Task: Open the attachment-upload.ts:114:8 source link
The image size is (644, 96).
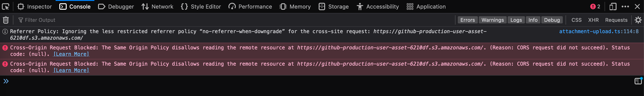Action: [599, 31]
